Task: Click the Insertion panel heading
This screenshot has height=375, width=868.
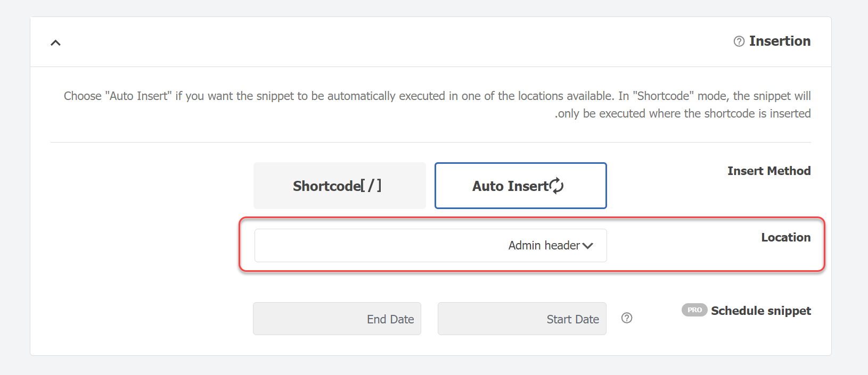Action: click(x=780, y=41)
